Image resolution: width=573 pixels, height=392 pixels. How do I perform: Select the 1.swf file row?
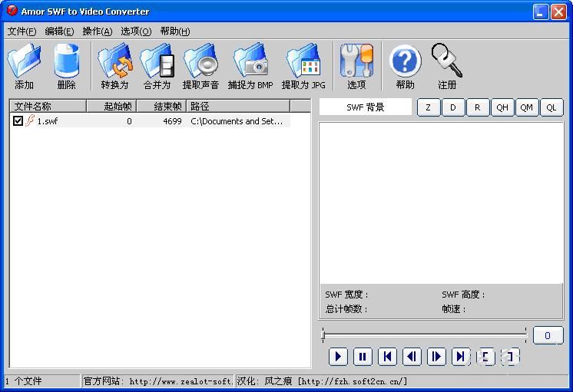click(x=151, y=120)
